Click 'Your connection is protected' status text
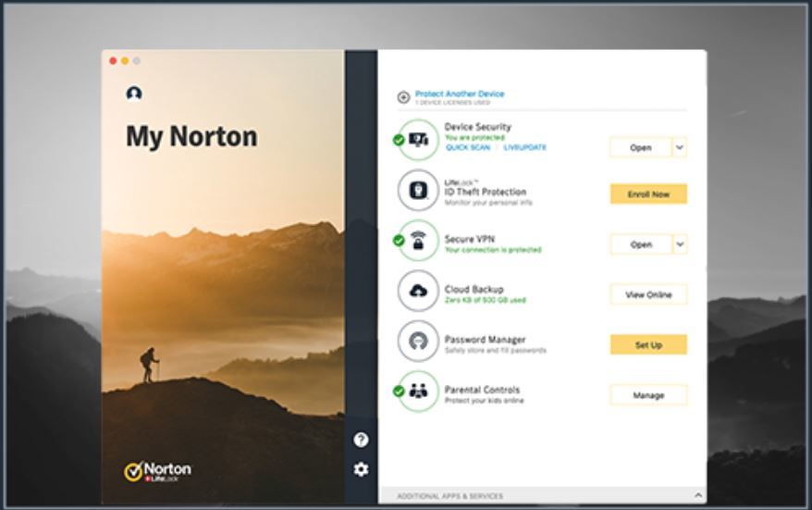Screen dimensions: 812x510 tap(493, 250)
